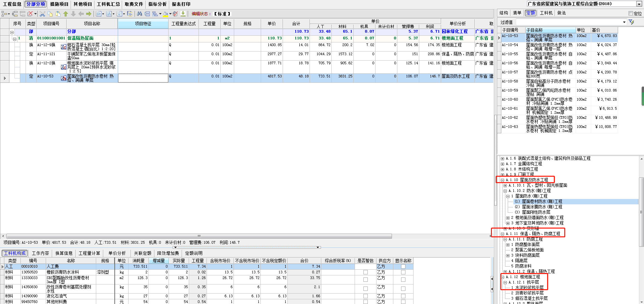Switch to 清单 tab in right panel
644x304 pixels.
click(517, 13)
